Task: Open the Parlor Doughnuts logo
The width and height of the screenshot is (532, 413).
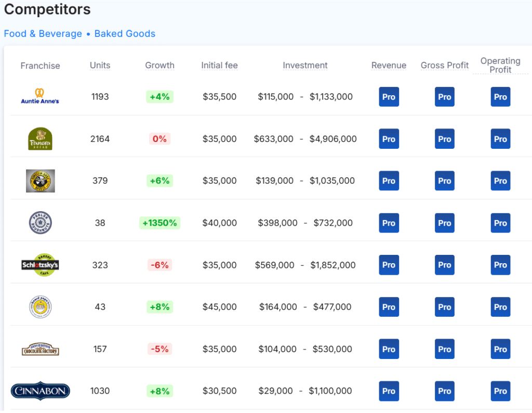Action: [41, 223]
